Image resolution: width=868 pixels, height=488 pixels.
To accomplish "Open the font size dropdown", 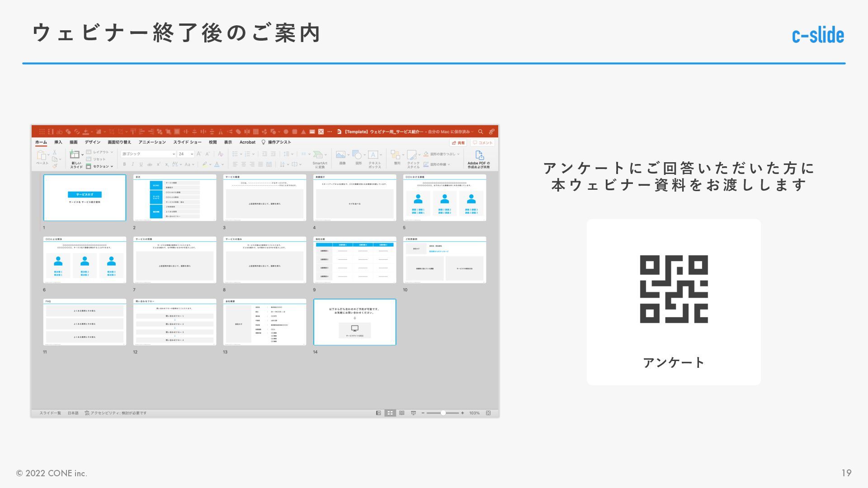I will (x=192, y=154).
